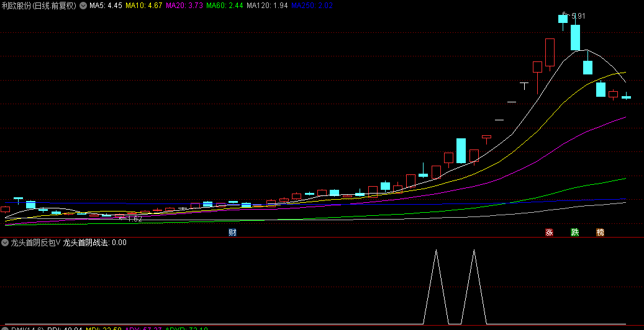Click the red 涨 marker icon
The width and height of the screenshot is (644, 330).
click(549, 233)
